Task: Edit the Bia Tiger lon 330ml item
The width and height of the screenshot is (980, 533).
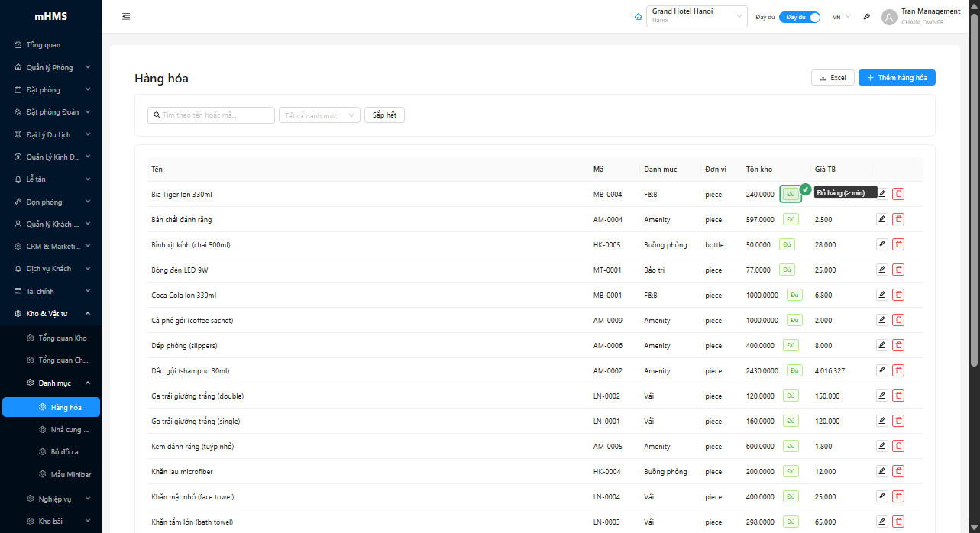Action: tap(881, 194)
